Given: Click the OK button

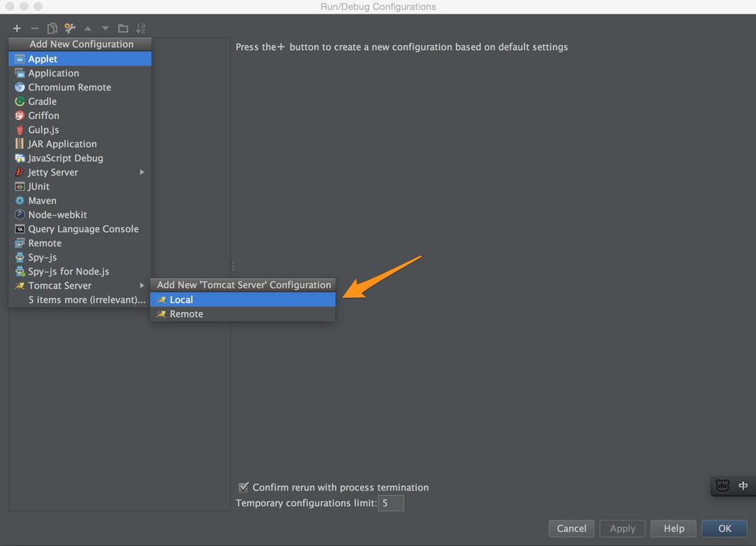Looking at the screenshot, I should (x=724, y=529).
